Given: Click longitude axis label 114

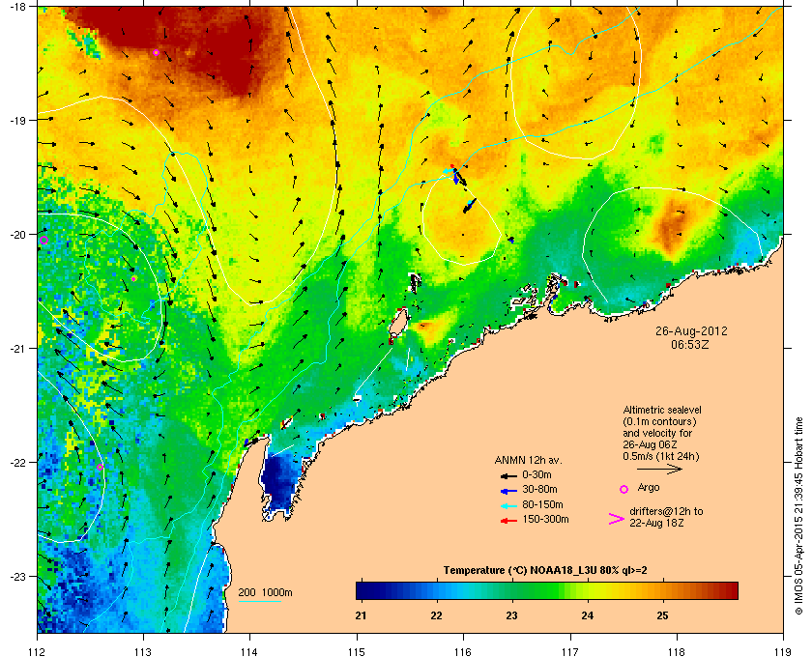Looking at the screenshot, I should click(x=249, y=651).
